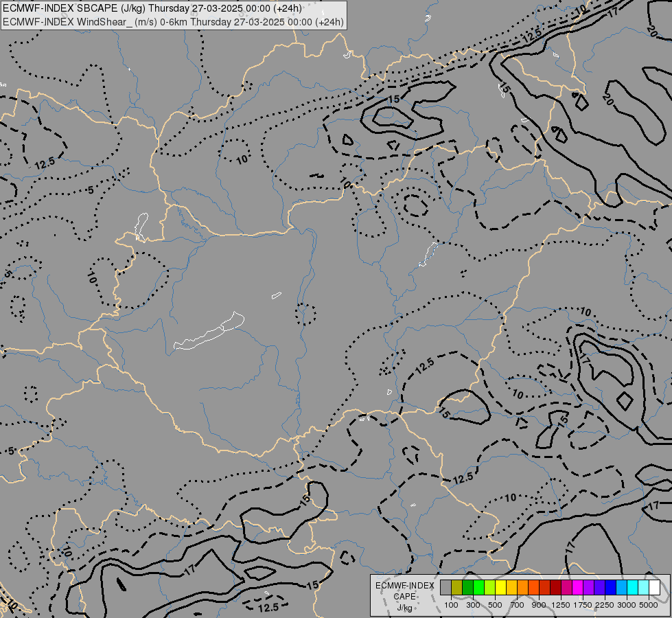Click the deep pink swatch right of the 1250 tick
The image size is (672, 618).
(x=566, y=587)
